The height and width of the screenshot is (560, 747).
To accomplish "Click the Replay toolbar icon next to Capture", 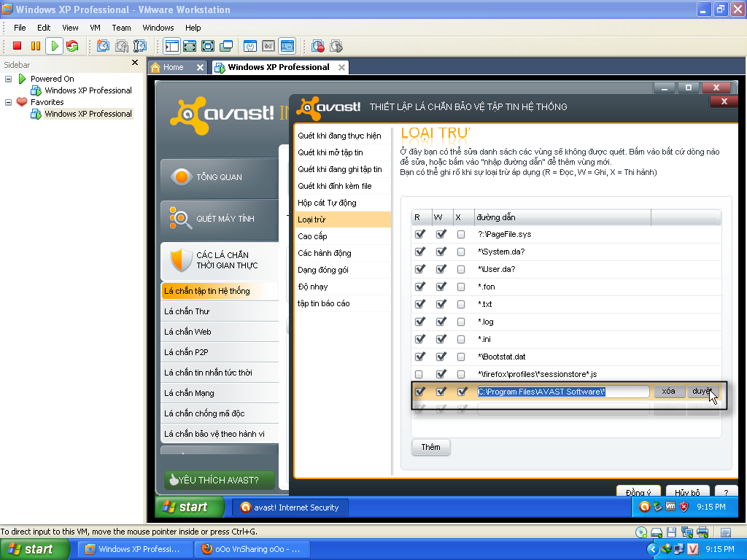I will coord(336,46).
